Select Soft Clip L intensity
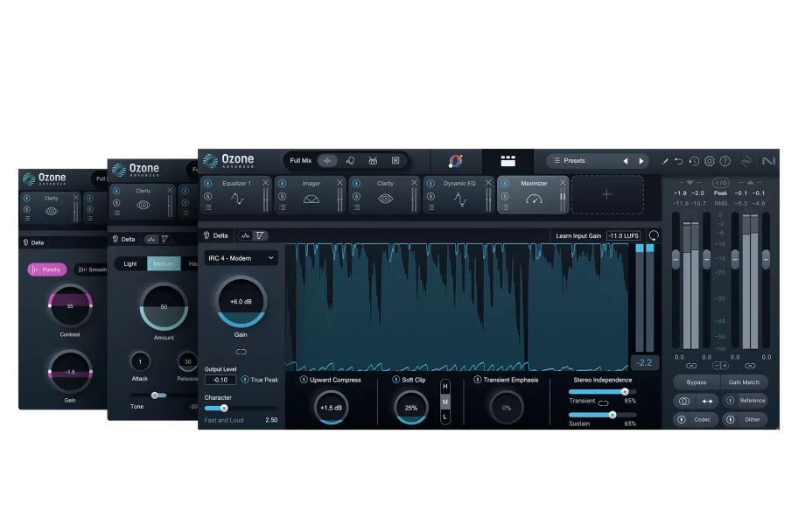The height and width of the screenshot is (532, 798). [x=445, y=417]
